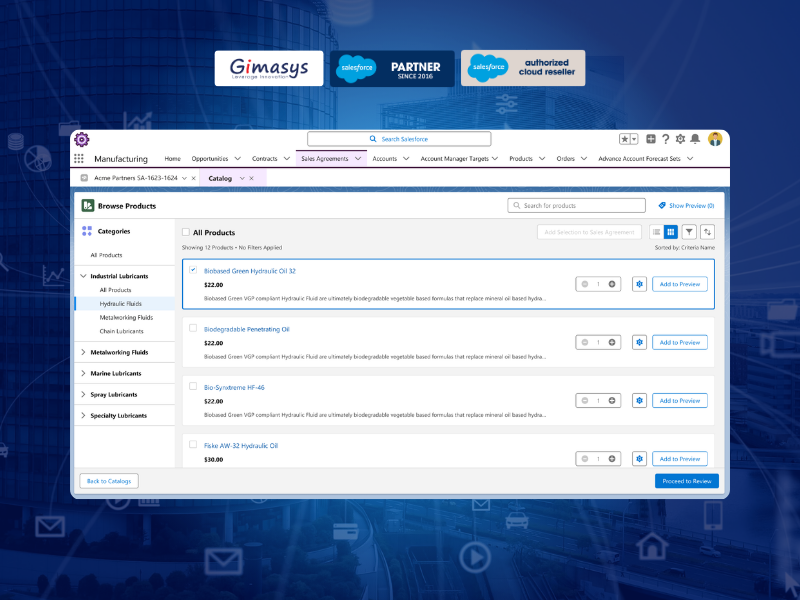
Task: Open the Catalog subtab dropdown arrow
Action: (x=242, y=178)
